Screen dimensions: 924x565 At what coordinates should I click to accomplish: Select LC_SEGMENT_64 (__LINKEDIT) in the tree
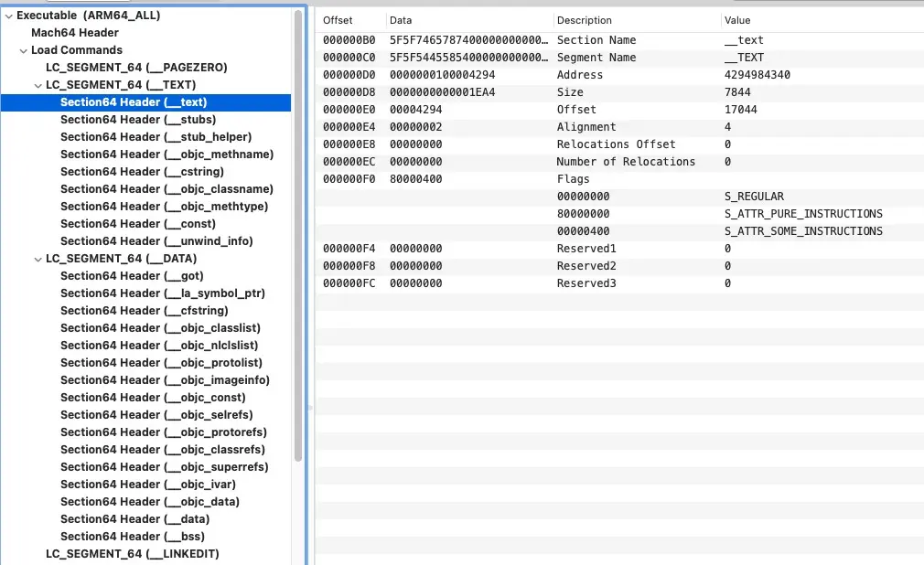coord(133,554)
